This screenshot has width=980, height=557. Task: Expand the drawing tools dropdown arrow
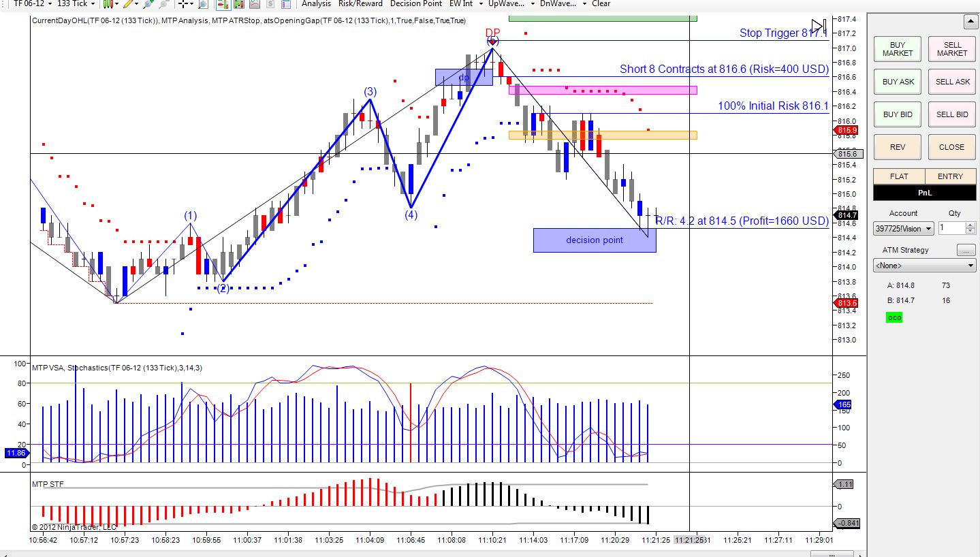coord(136,3)
